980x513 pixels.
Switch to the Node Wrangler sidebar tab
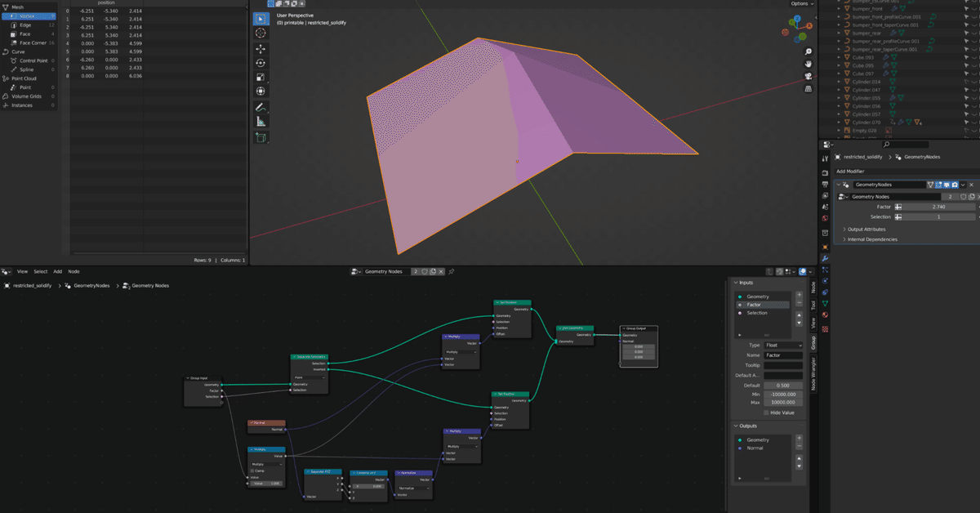813,375
